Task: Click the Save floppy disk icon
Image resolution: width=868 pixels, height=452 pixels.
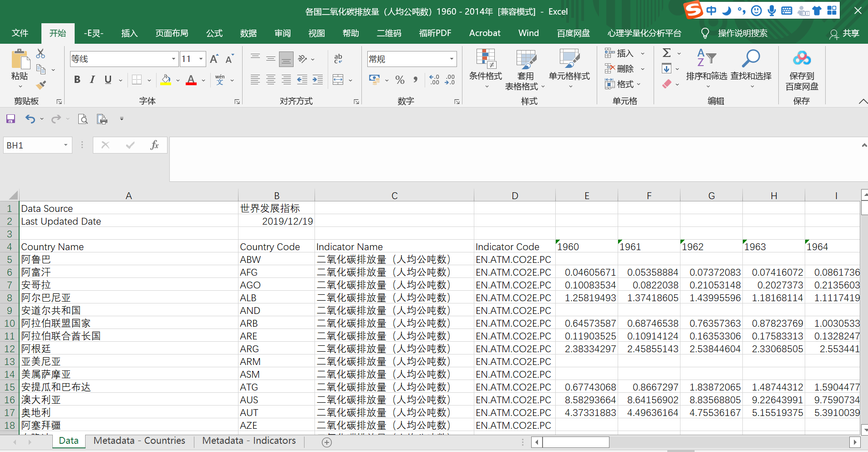Action: click(x=10, y=119)
